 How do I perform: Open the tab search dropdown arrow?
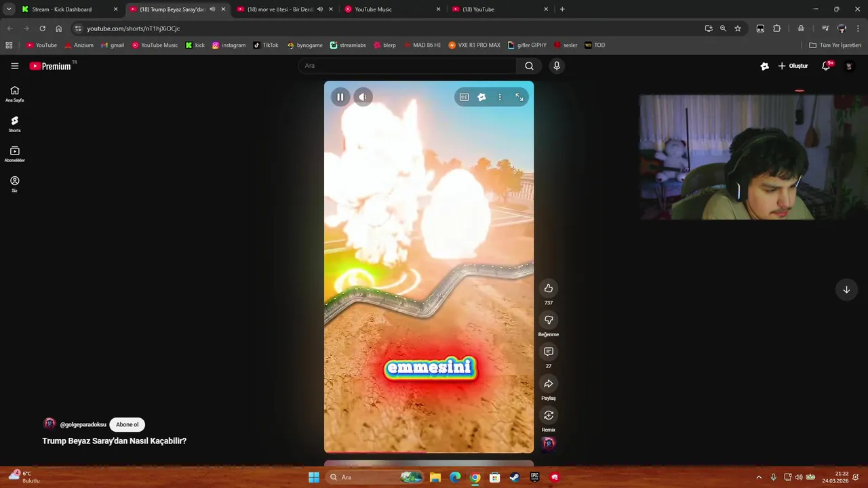[8, 9]
